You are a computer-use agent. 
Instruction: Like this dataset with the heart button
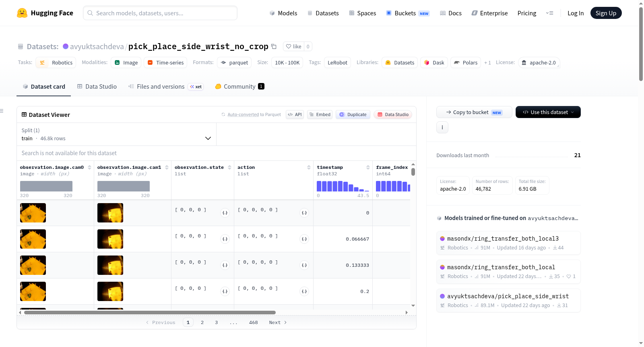tap(293, 46)
